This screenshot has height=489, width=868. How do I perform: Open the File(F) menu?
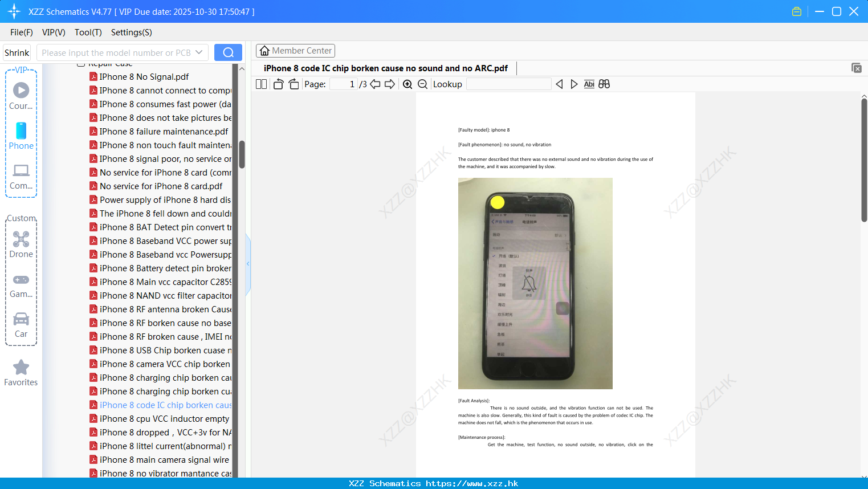[x=22, y=32]
